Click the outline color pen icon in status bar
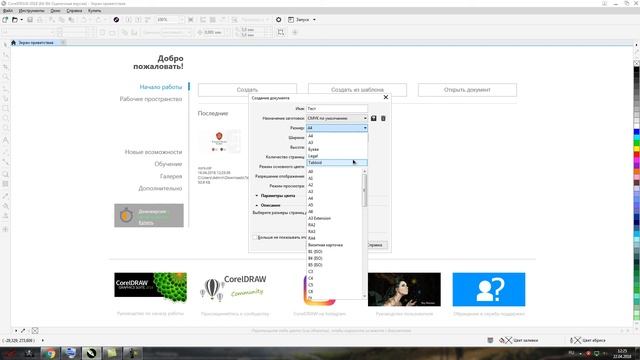 click(571, 340)
